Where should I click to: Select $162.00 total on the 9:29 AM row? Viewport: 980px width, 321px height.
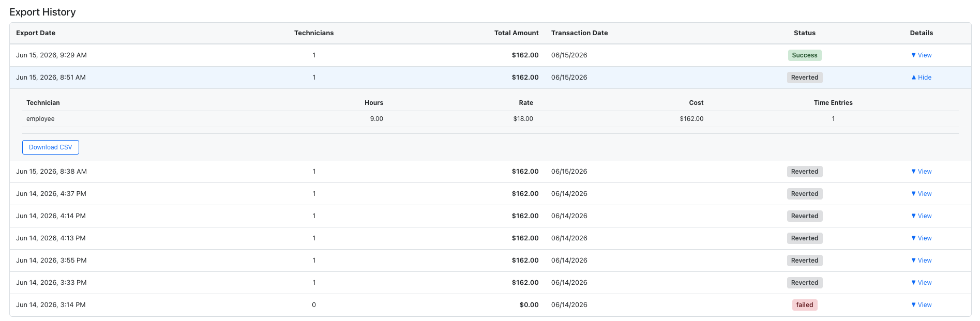pyautogui.click(x=525, y=55)
